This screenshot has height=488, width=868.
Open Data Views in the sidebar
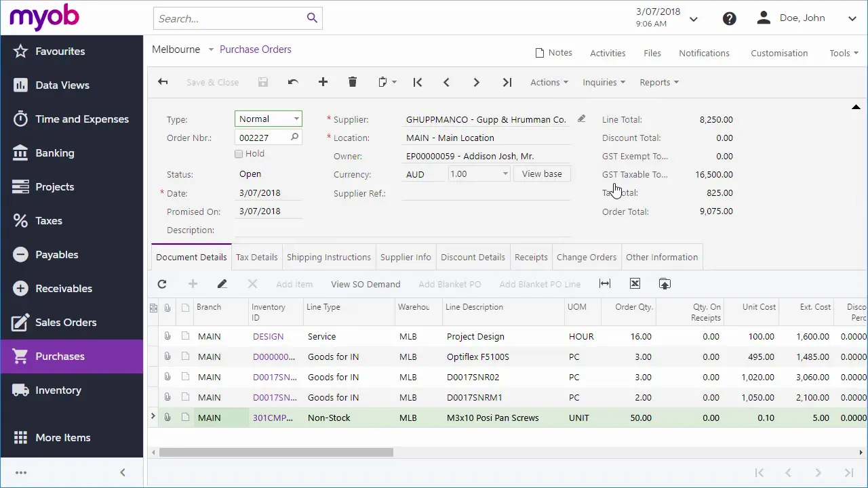72,85
